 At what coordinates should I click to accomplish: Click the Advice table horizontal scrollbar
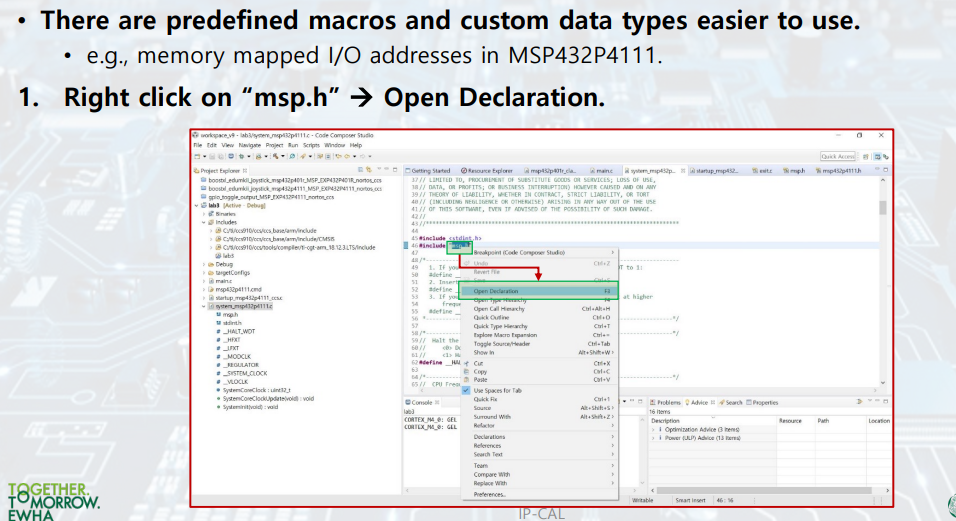pyautogui.click(x=763, y=491)
